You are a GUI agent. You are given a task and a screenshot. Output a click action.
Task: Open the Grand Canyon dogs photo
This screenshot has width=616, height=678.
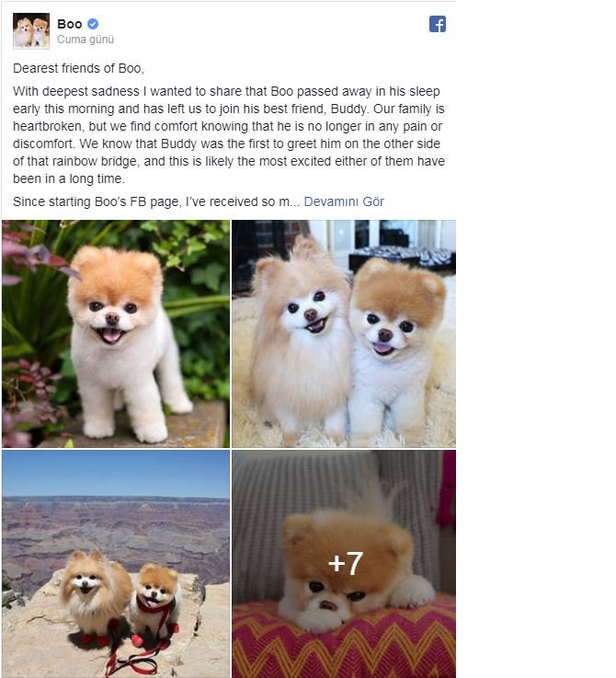pyautogui.click(x=116, y=564)
